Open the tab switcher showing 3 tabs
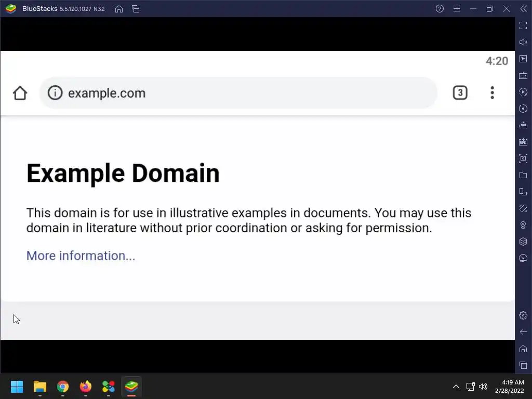 [x=460, y=92]
